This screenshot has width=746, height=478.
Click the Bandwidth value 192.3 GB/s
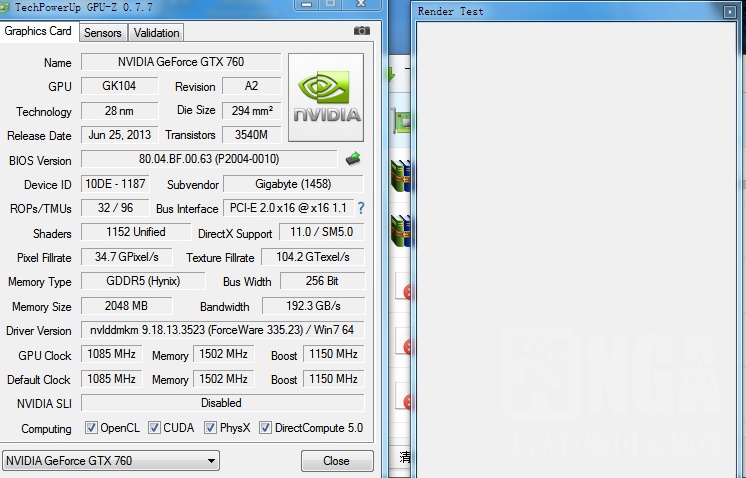314,306
